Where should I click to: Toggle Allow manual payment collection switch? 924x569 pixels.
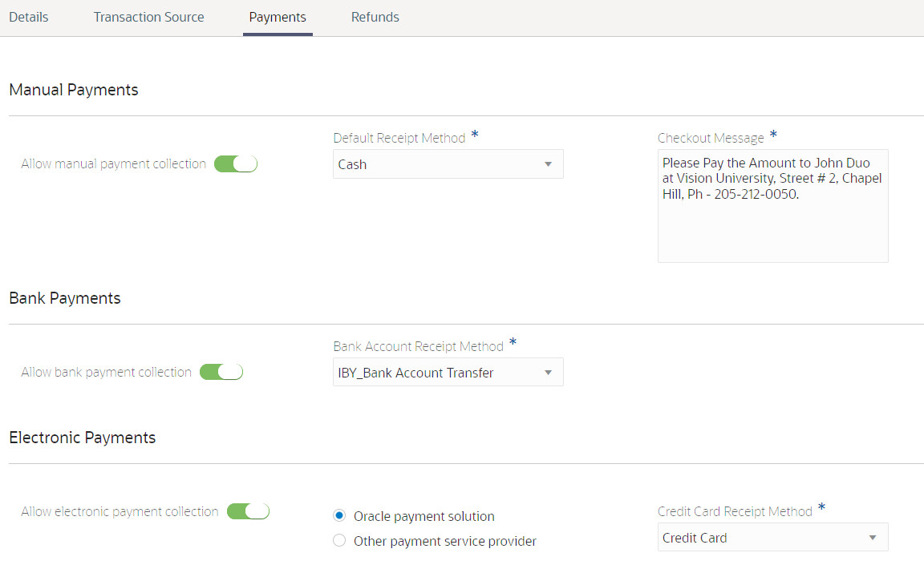point(236,163)
